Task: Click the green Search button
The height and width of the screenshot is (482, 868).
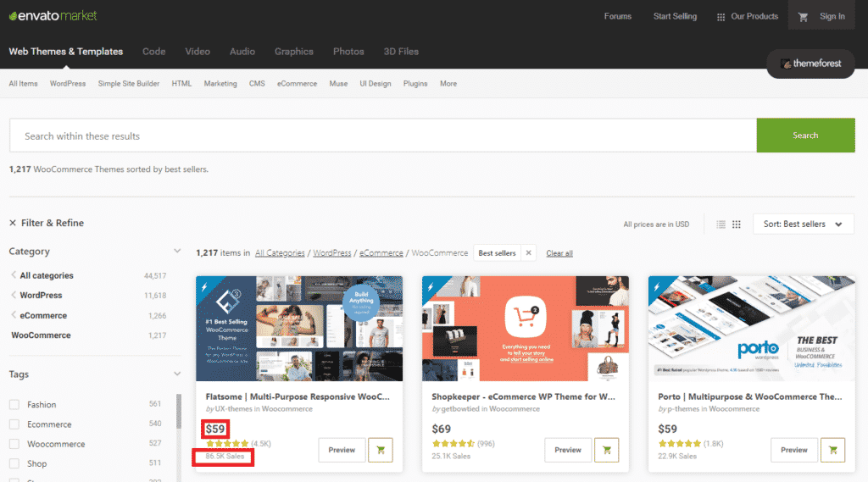Action: point(805,135)
